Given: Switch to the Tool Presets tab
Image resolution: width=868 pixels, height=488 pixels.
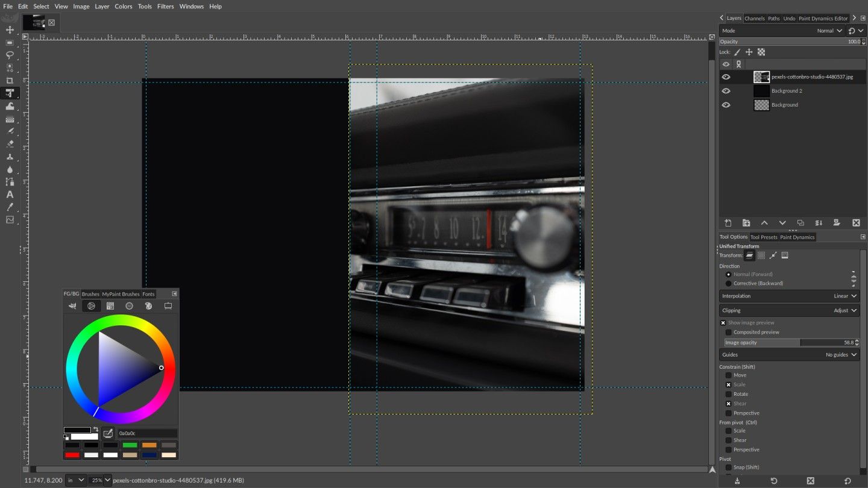Looking at the screenshot, I should click(763, 237).
